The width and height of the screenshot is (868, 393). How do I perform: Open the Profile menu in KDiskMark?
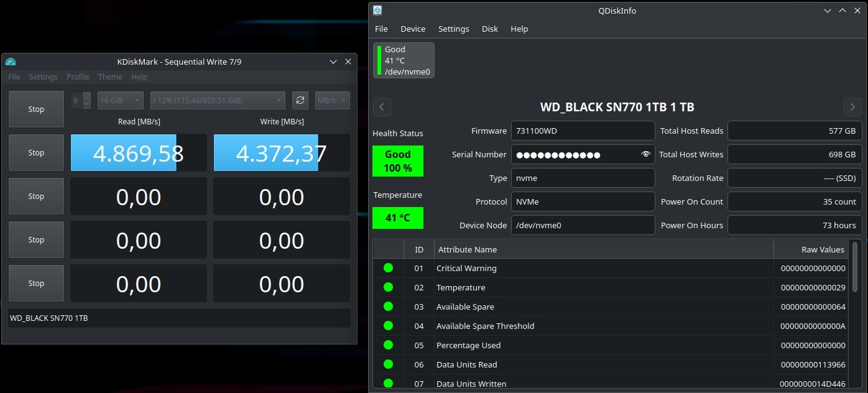(x=78, y=76)
